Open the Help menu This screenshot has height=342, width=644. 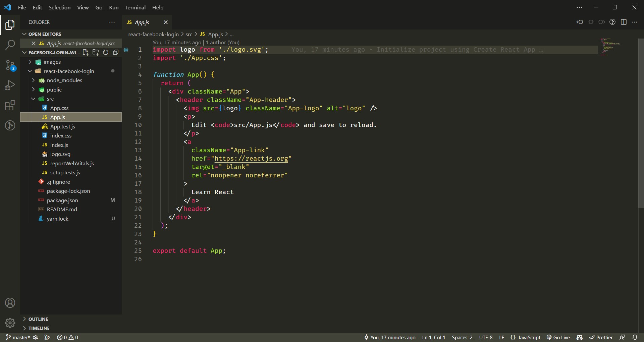click(x=158, y=7)
